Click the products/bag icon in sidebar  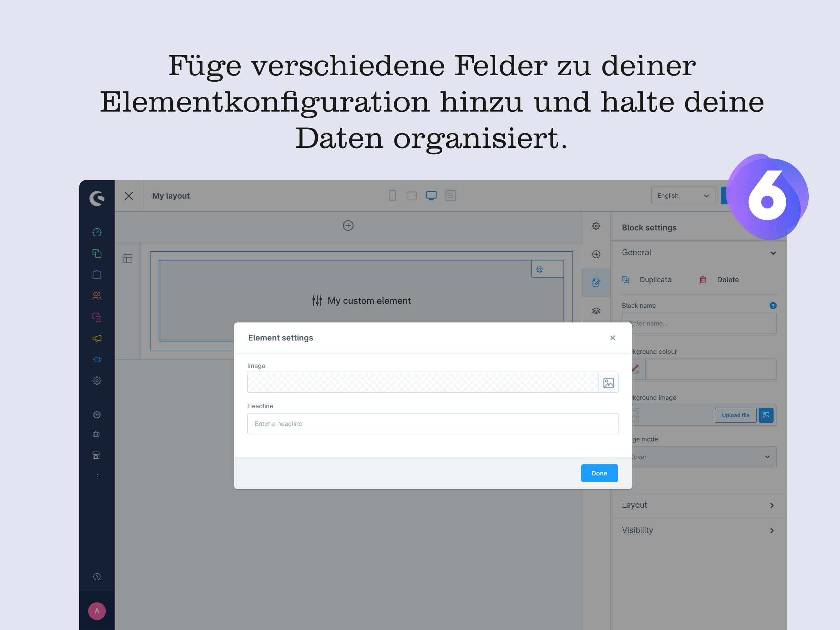tap(96, 274)
